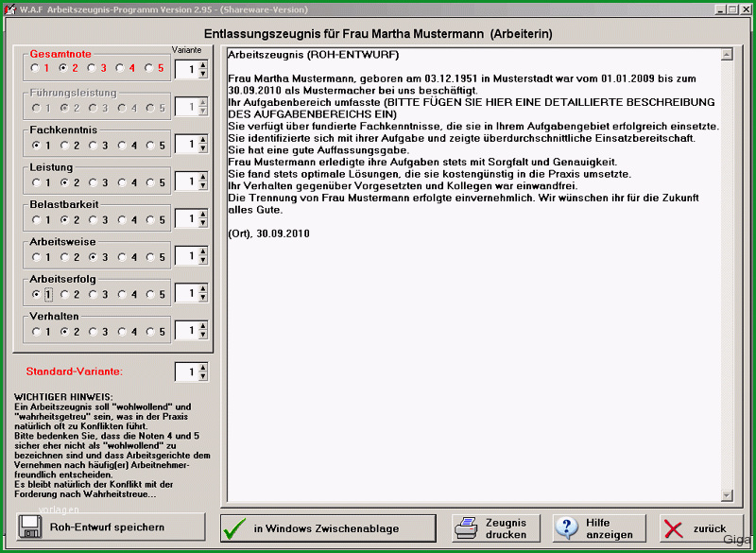This screenshot has height=553, width=756.
Task: Close the window via title bar X
Action: pyautogui.click(x=744, y=9)
